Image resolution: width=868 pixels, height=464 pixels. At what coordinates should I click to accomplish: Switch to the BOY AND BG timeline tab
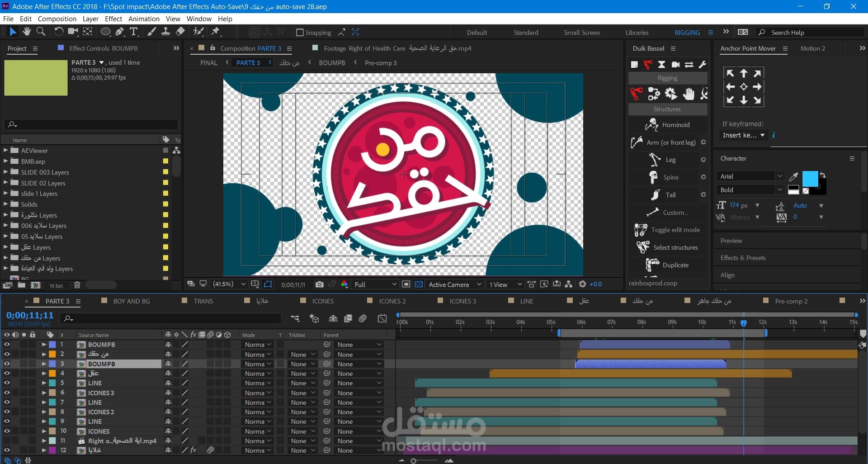pyautogui.click(x=131, y=301)
